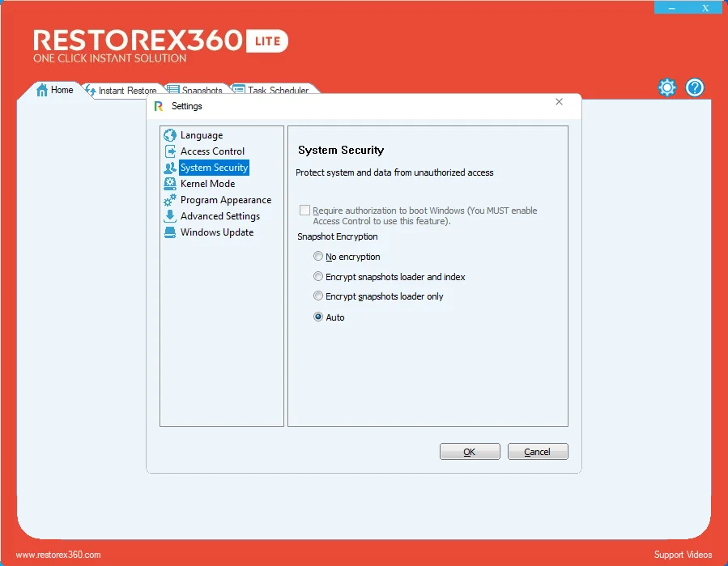Select the No encryption radio button

pos(318,257)
